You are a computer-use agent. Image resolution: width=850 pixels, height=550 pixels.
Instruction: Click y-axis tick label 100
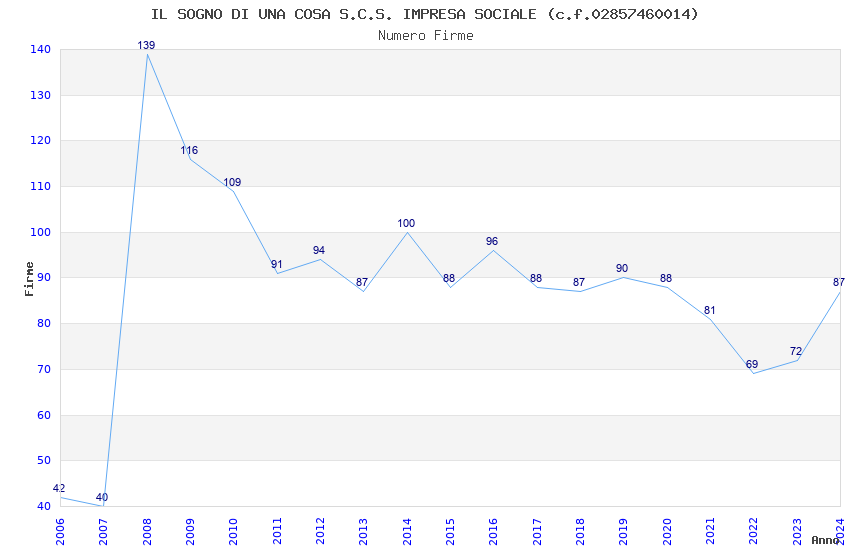pos(41,232)
